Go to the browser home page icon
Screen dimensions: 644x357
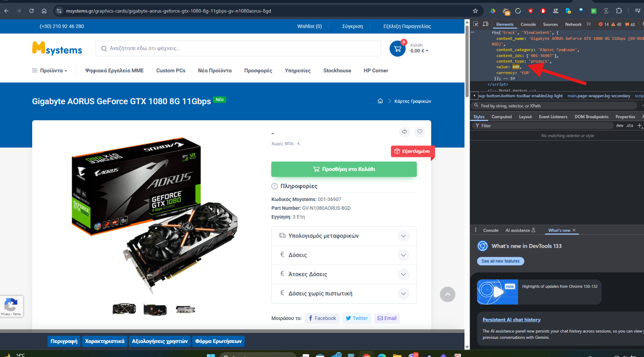pos(44,11)
